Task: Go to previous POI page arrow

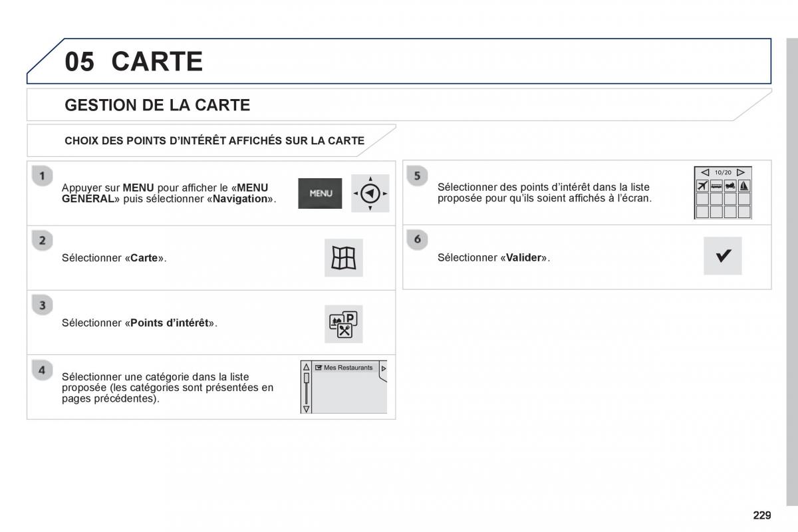Action: point(706,172)
